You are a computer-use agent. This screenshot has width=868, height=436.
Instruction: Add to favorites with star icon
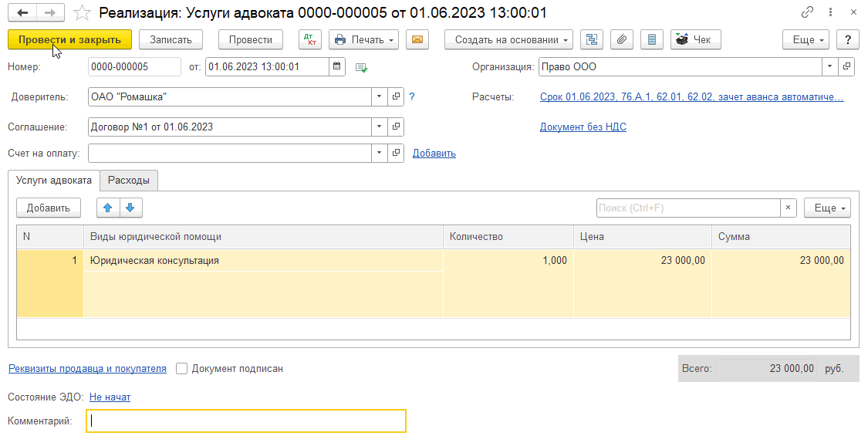(x=81, y=13)
